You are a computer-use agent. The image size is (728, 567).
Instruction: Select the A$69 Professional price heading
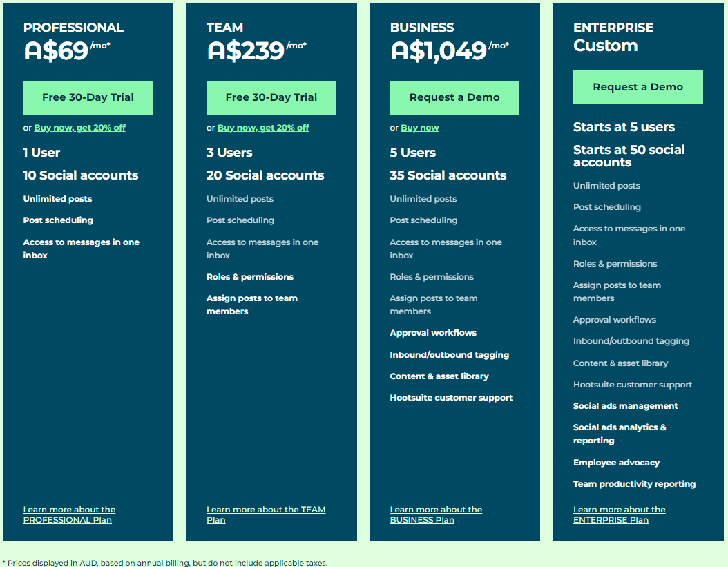56,51
